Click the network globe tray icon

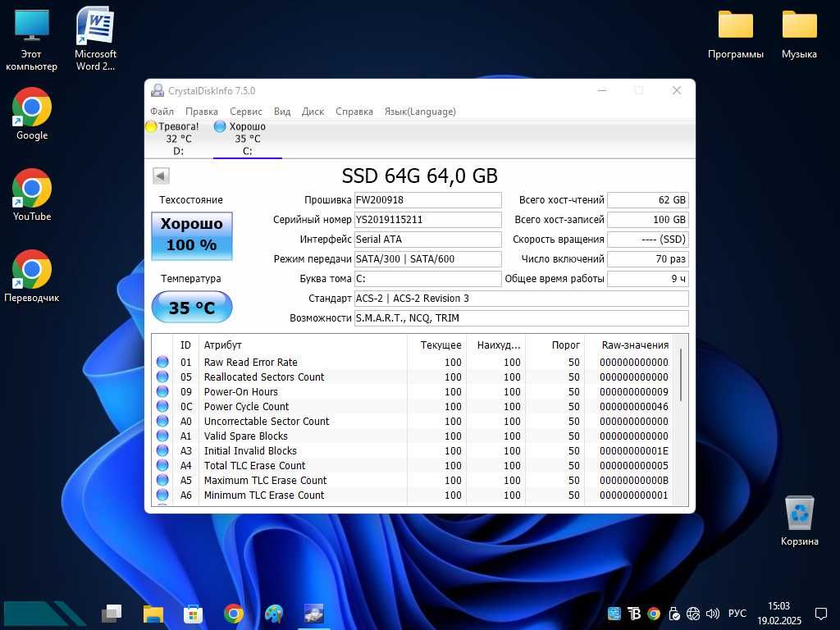tap(693, 614)
